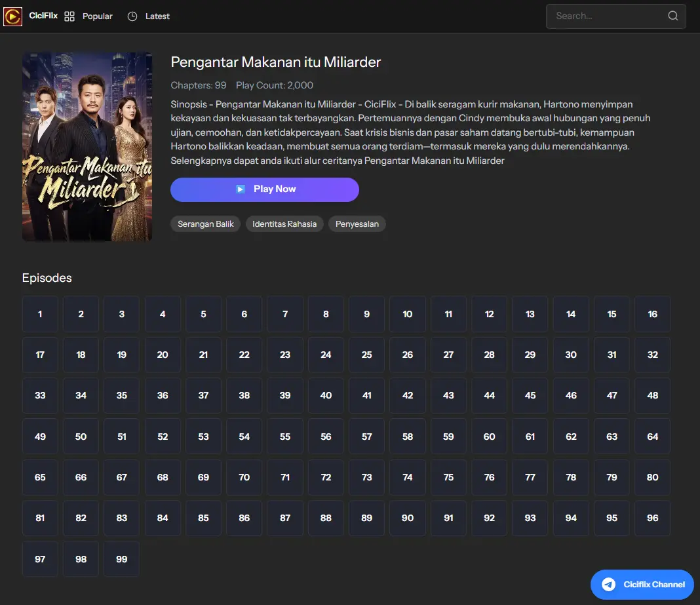Open the Latest menu item
Screen dimensions: 700x605
tap(157, 16)
